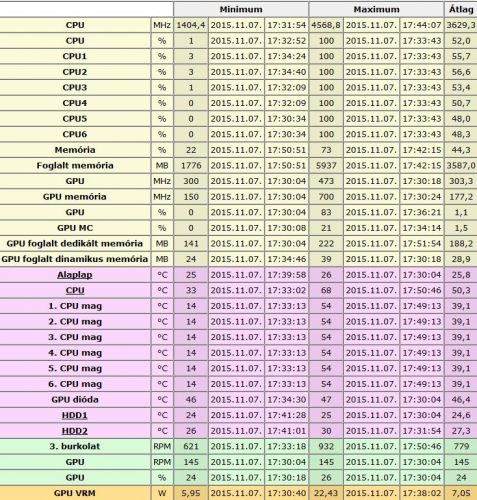
Task: Select the CPU4 row label
Action: click(75, 103)
